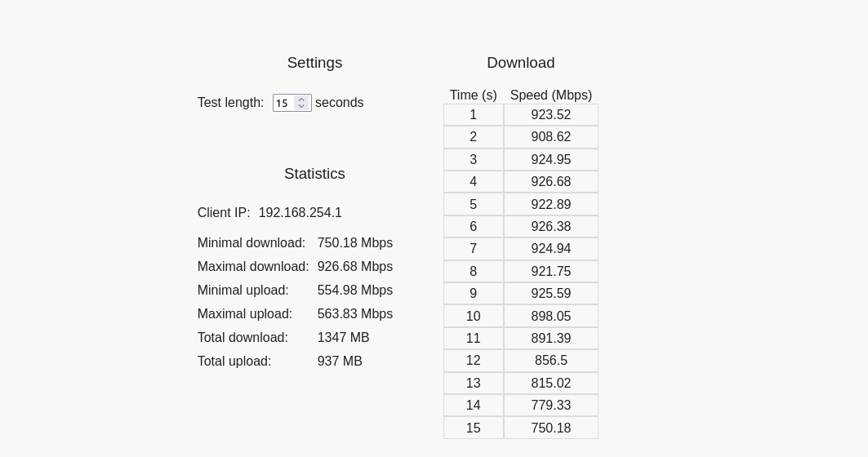
Task: Click the Statistics heading
Action: click(x=314, y=174)
